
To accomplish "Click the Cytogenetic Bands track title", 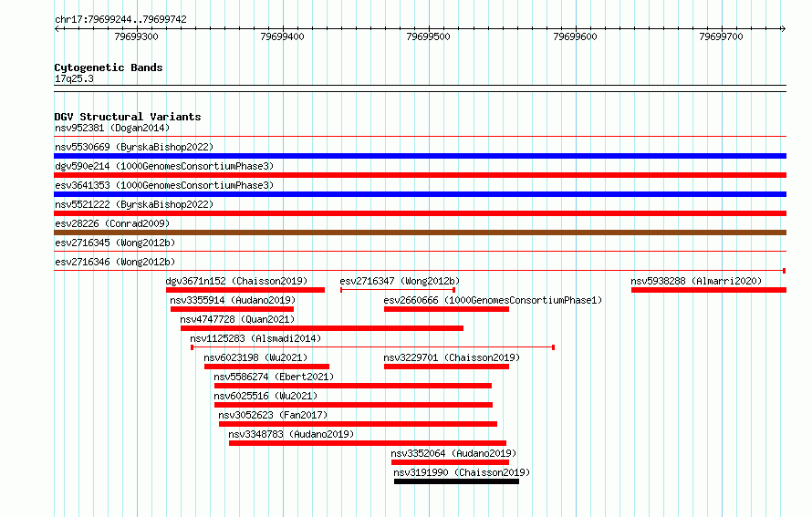I will click(109, 67).
